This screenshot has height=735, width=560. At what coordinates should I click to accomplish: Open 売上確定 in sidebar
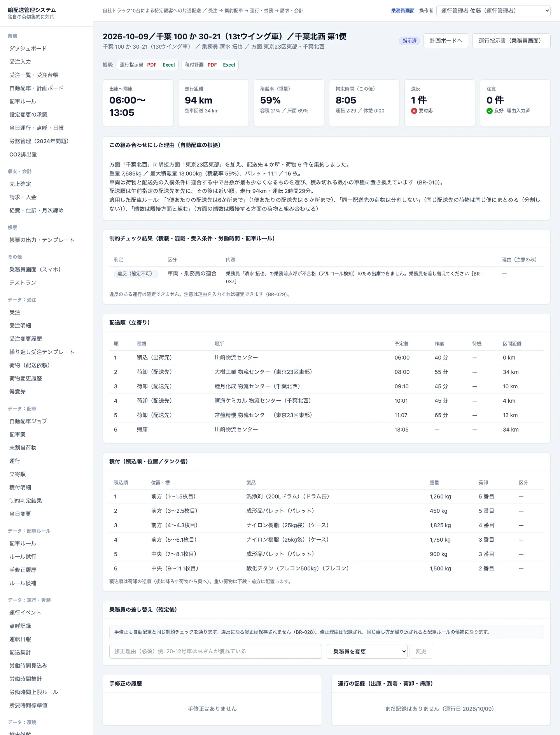click(20, 184)
